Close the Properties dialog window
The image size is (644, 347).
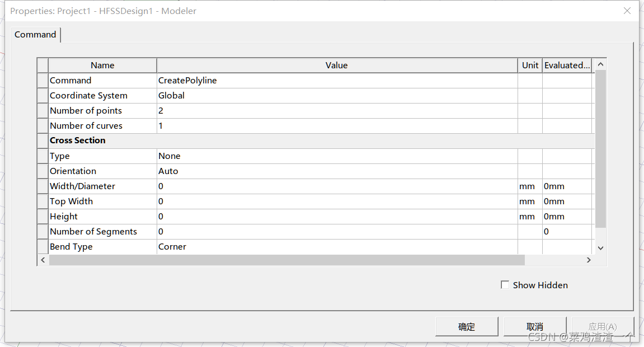coord(627,11)
